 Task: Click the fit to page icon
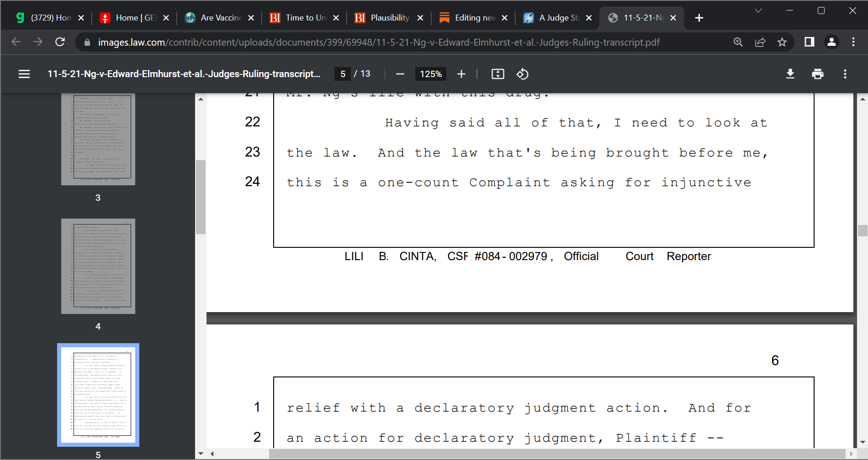click(x=498, y=74)
